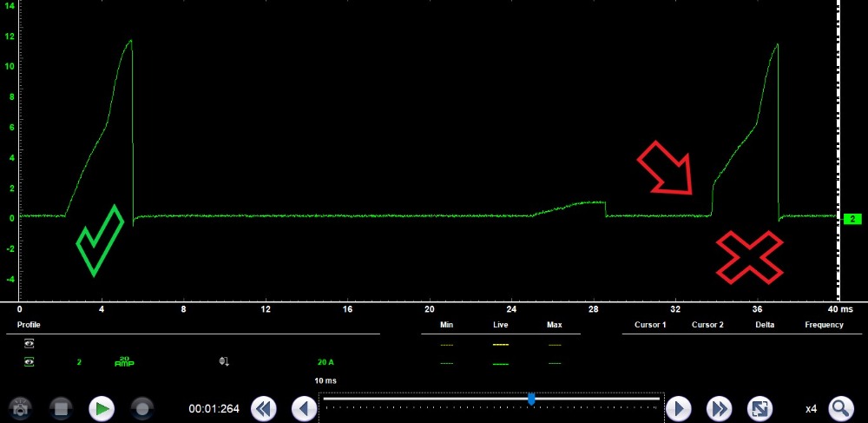Click the expand to full screen icon
The height and width of the screenshot is (423, 868).
click(x=759, y=408)
